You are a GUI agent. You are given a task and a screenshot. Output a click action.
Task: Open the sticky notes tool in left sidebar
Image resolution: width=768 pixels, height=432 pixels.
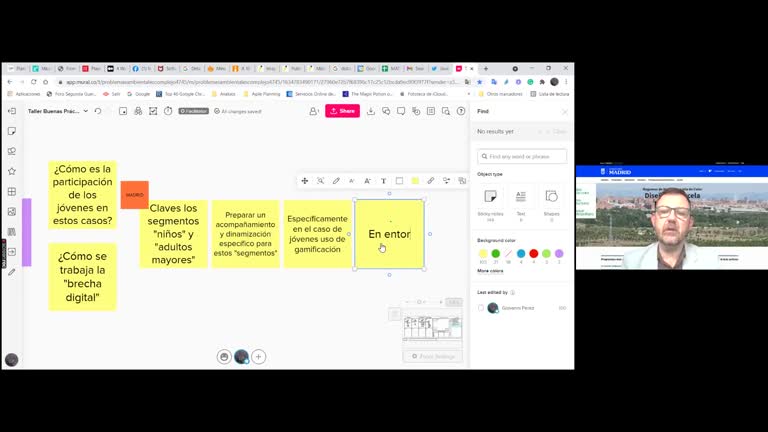[x=12, y=131]
